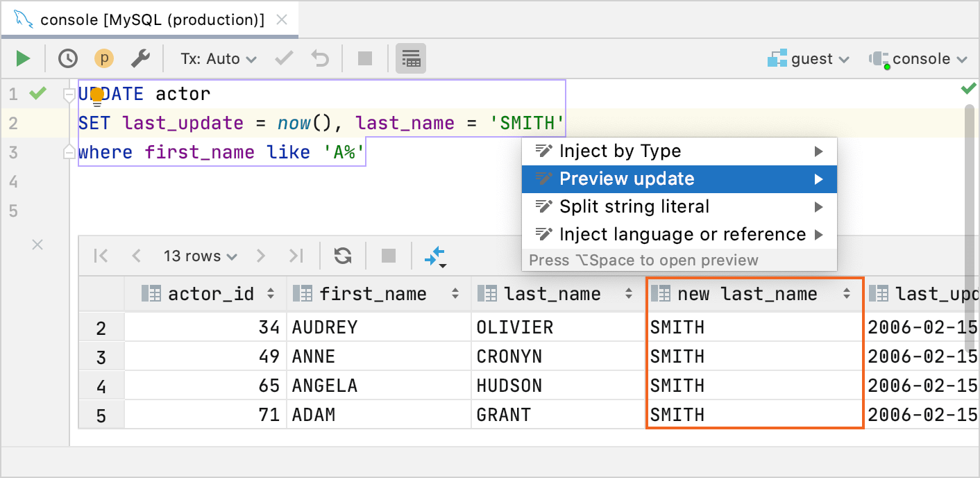Image resolution: width=980 pixels, height=478 pixels.
Task: Select result row number 4
Action: (x=101, y=386)
